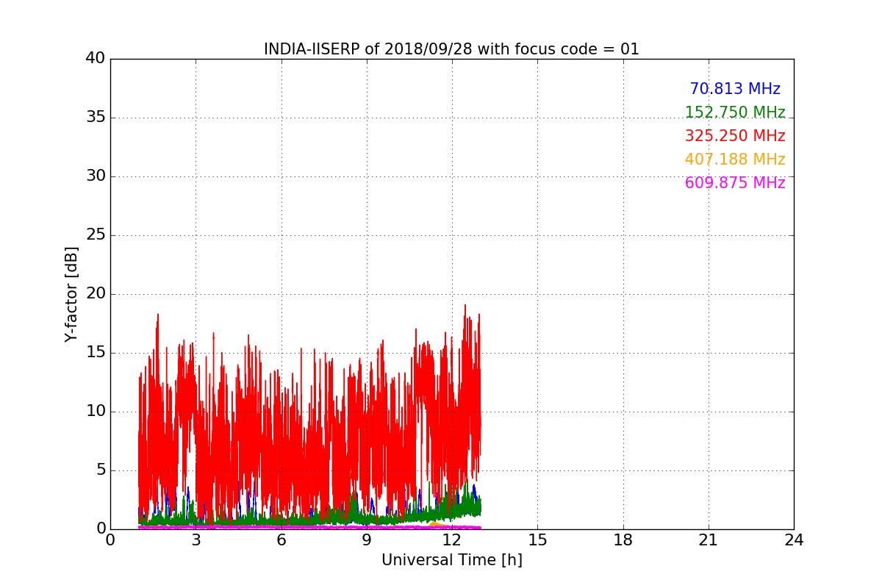Pick the 325.250 MHz legend label
Viewport: 882px width, 588px height.
(735, 136)
